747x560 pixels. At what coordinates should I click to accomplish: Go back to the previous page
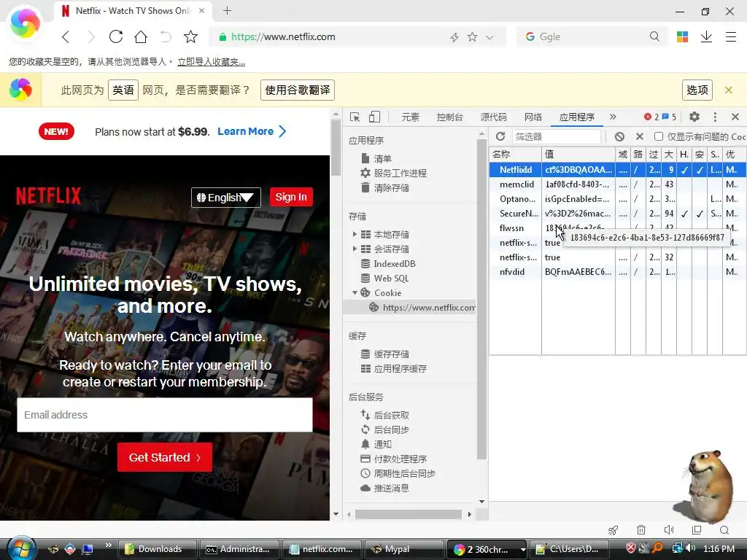tap(66, 36)
